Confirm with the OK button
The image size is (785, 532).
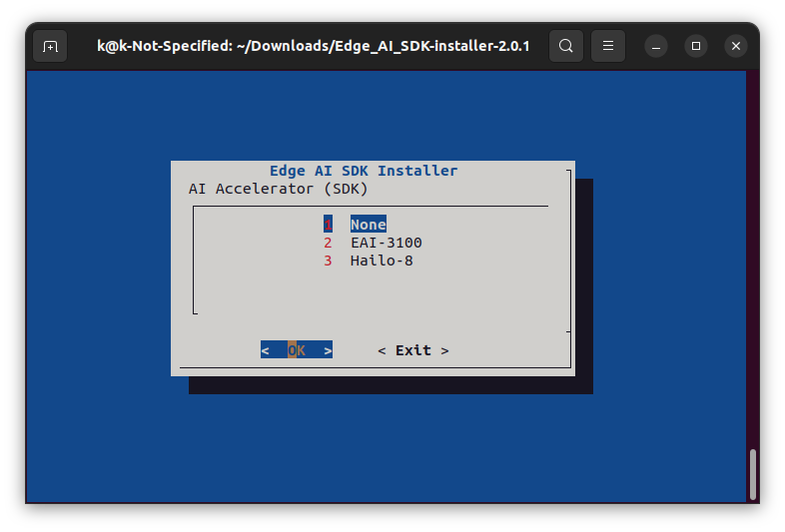[x=297, y=349]
